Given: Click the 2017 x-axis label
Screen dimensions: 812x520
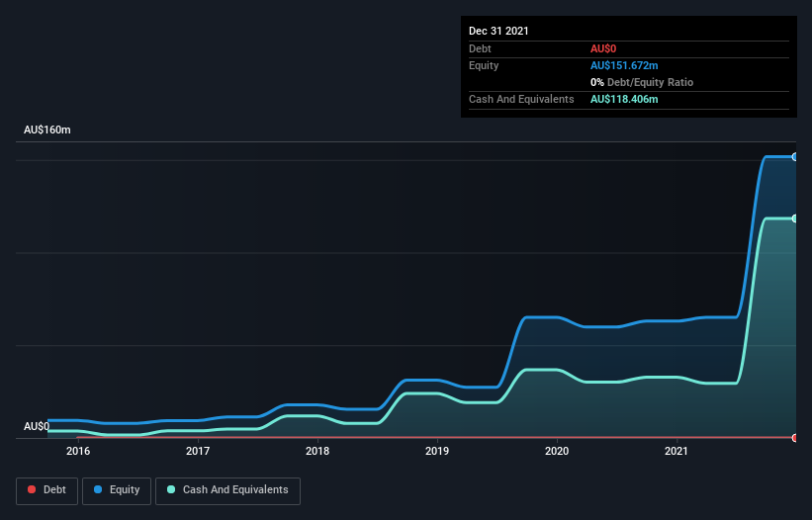Looking at the screenshot, I should [x=198, y=451].
